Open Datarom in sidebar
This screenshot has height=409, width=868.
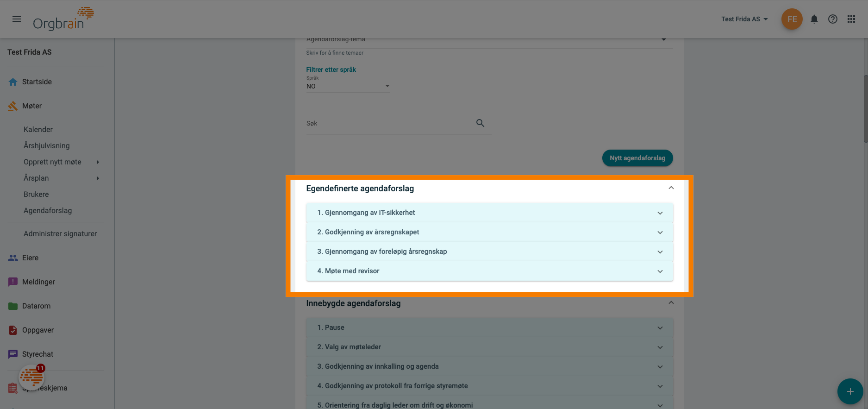[x=37, y=306]
